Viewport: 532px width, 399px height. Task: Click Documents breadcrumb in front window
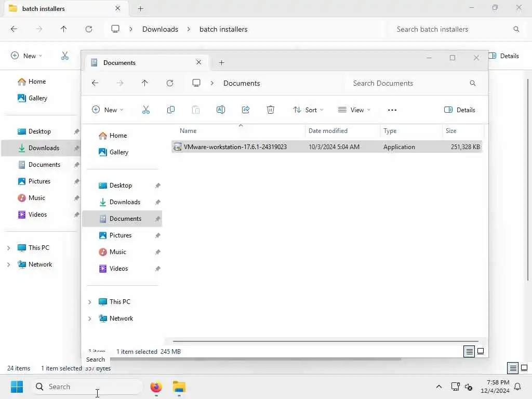click(x=242, y=83)
